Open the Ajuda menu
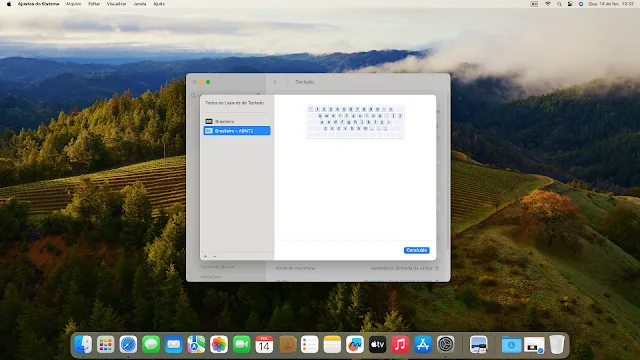640x360 pixels. [159, 4]
